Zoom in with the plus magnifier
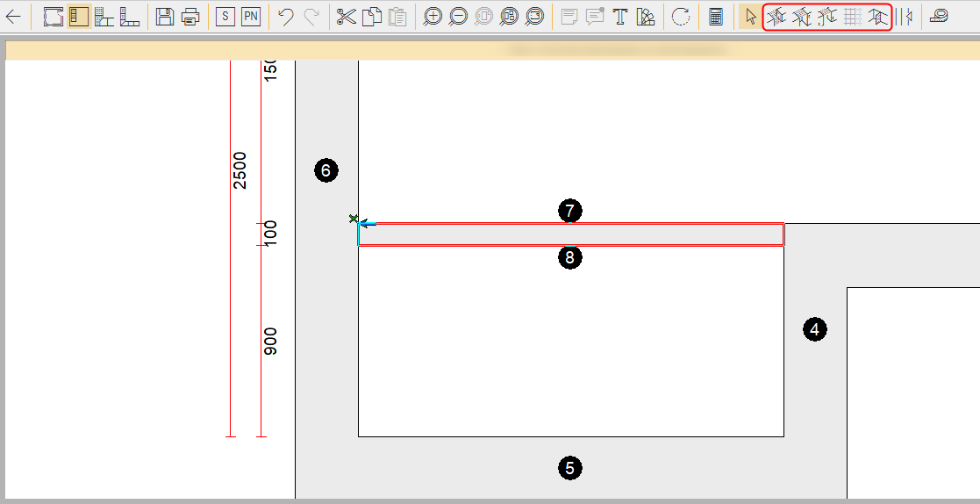 [x=432, y=17]
